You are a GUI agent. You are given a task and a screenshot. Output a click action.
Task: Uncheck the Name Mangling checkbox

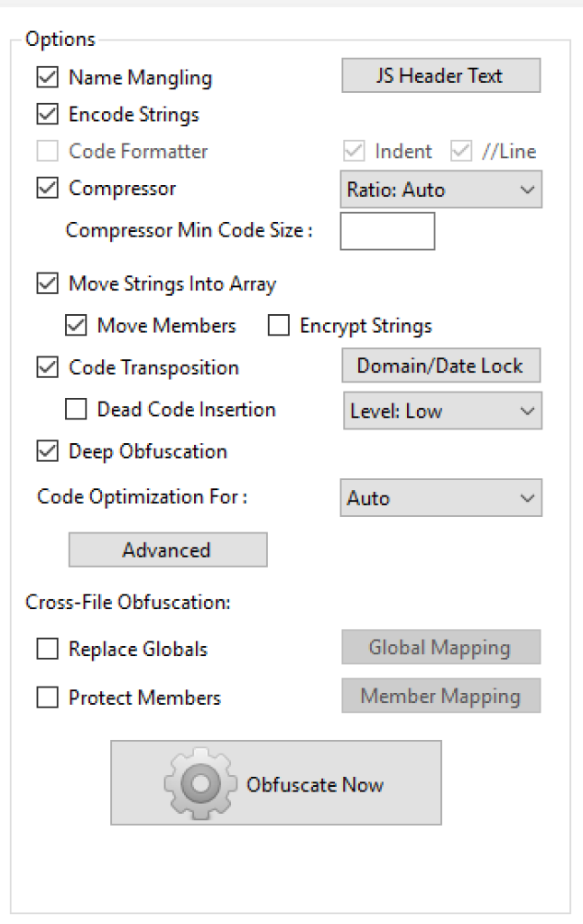[47, 78]
